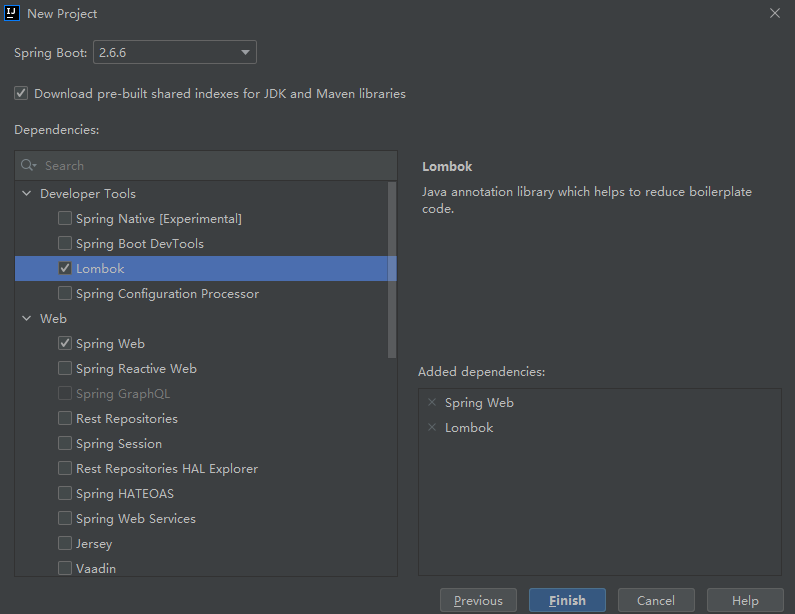Check Spring Web Services dependency
This screenshot has width=795, height=614.
click(x=65, y=518)
